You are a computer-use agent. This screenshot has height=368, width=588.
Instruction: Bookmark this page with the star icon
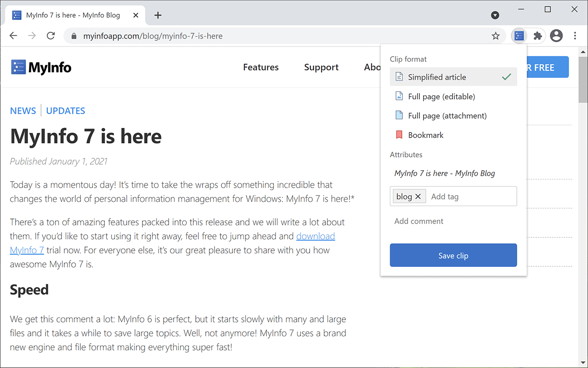(x=496, y=36)
